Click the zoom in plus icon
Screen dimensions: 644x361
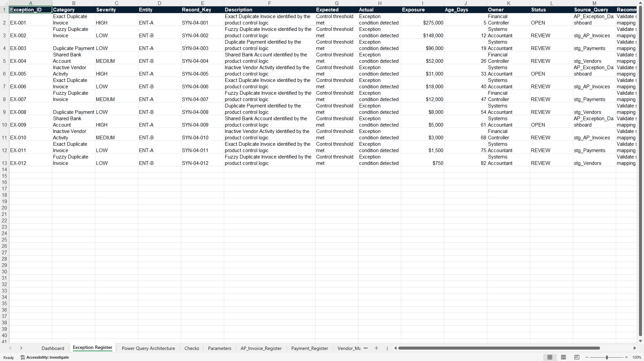pos(626,357)
